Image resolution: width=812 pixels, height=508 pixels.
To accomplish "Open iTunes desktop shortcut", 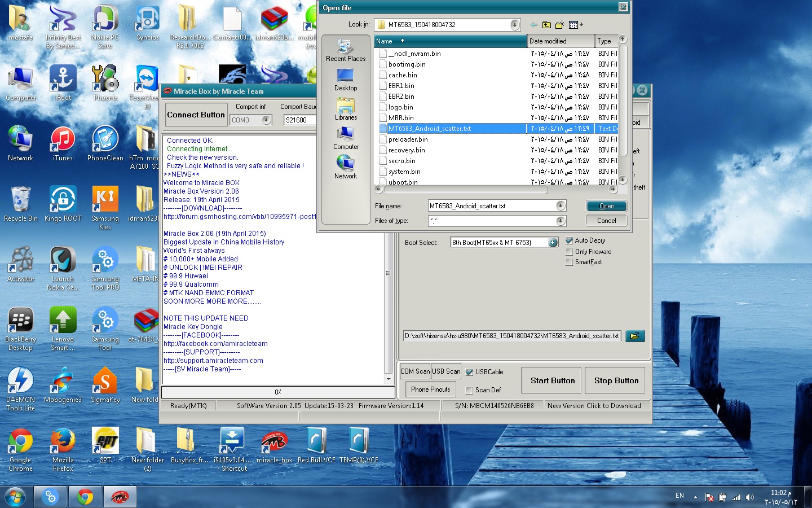I will (63, 143).
